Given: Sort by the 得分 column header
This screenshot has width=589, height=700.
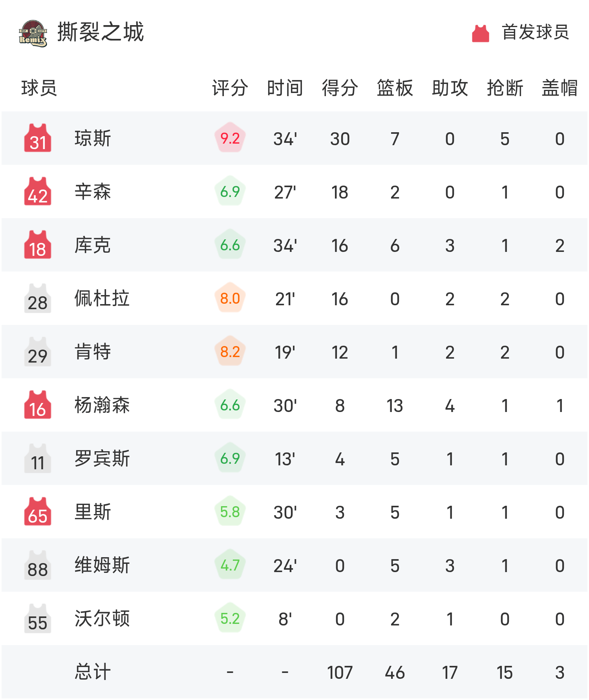Looking at the screenshot, I should [340, 88].
